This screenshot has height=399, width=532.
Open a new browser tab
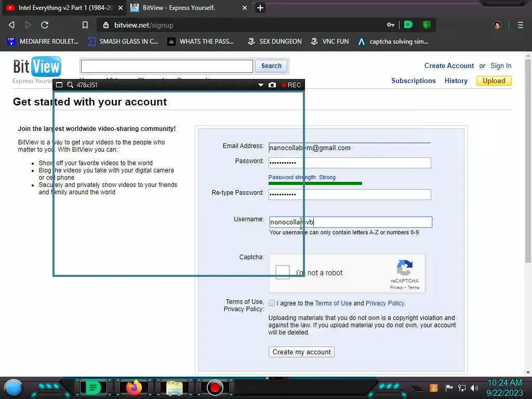[x=260, y=8]
